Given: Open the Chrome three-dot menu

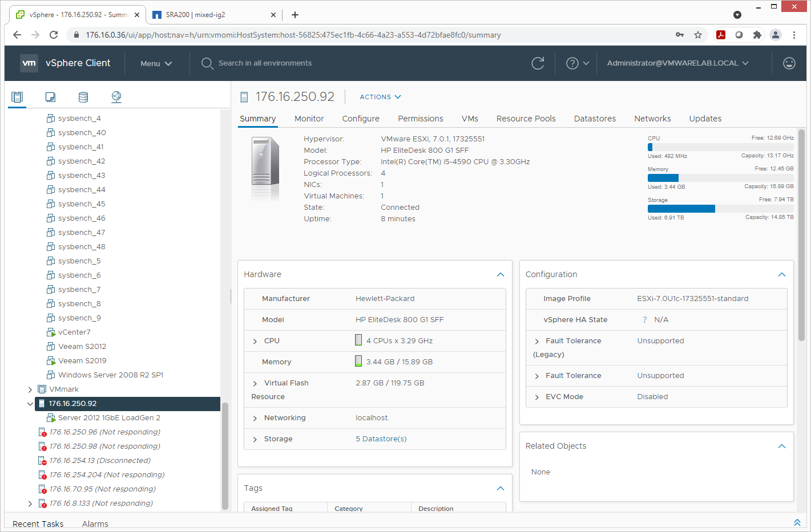Looking at the screenshot, I should [x=794, y=35].
